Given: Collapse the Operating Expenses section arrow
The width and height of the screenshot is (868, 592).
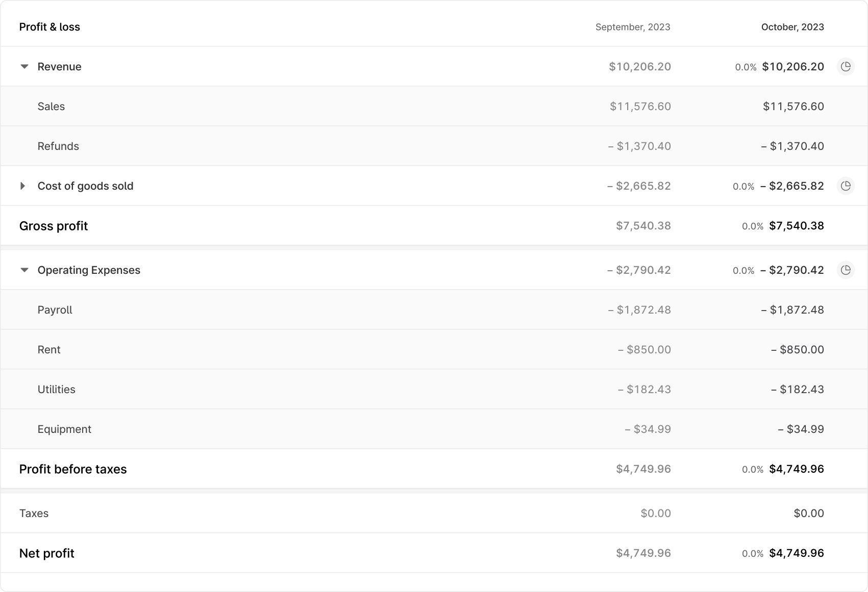Looking at the screenshot, I should 24,270.
